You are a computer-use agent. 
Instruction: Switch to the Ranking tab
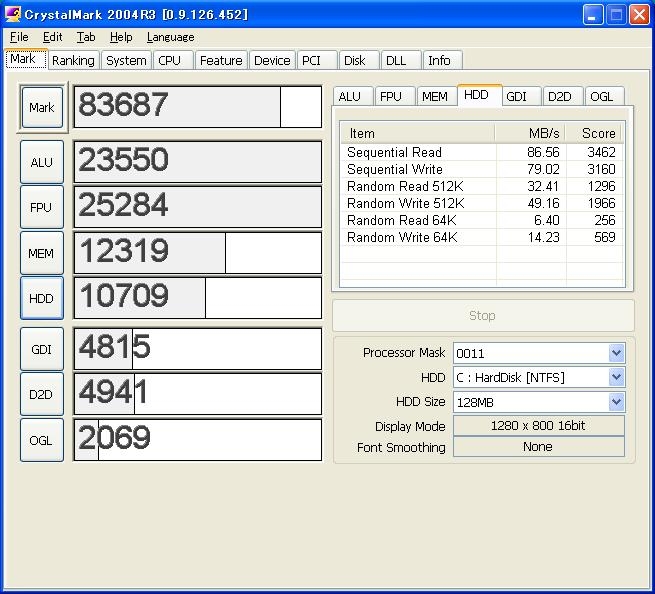[x=73, y=60]
